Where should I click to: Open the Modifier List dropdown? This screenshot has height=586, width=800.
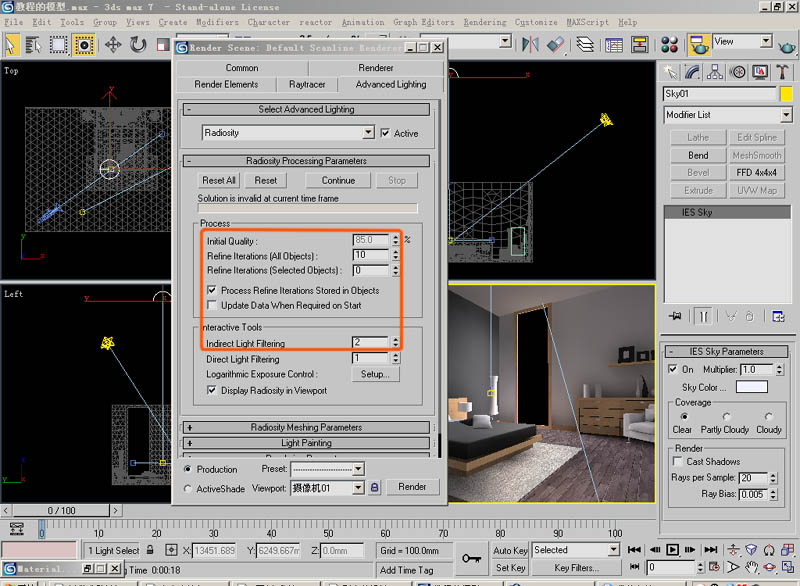786,115
